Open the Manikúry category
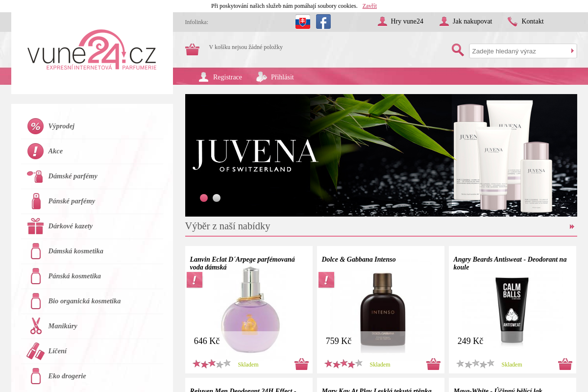Image resolution: width=588 pixels, height=392 pixels. pos(63,326)
